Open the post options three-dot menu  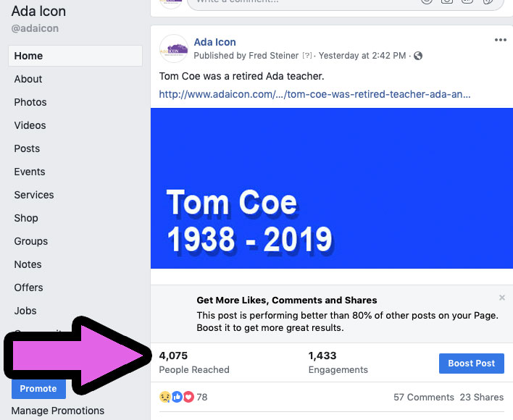point(500,40)
